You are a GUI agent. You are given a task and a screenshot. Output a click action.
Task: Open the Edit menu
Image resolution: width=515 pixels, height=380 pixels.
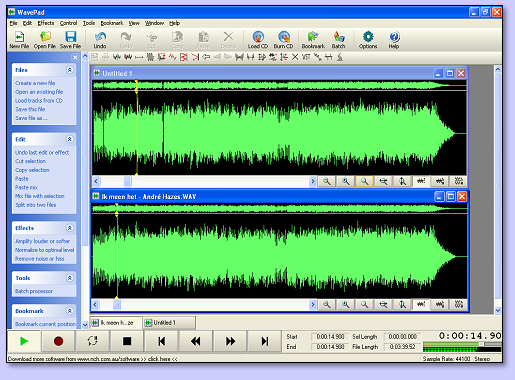point(27,23)
